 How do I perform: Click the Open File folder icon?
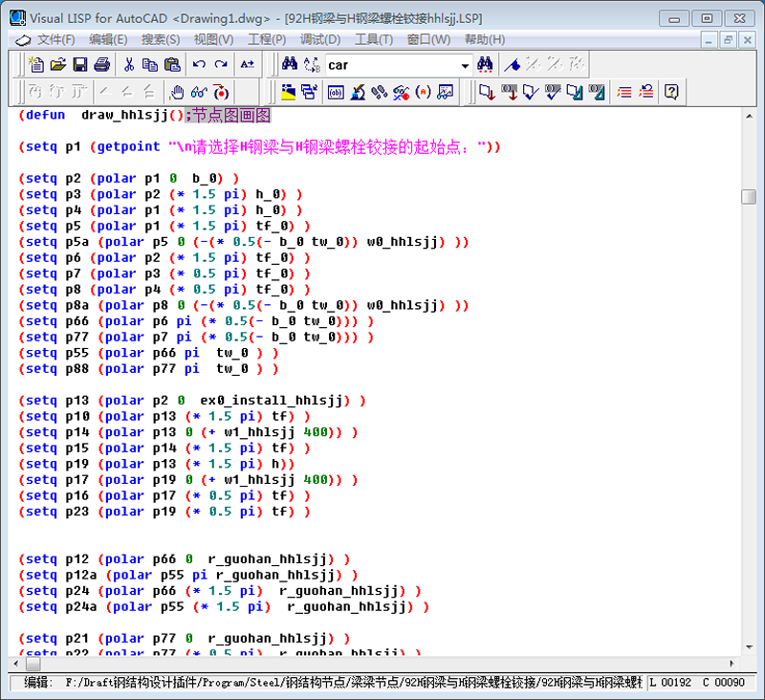coord(58,64)
